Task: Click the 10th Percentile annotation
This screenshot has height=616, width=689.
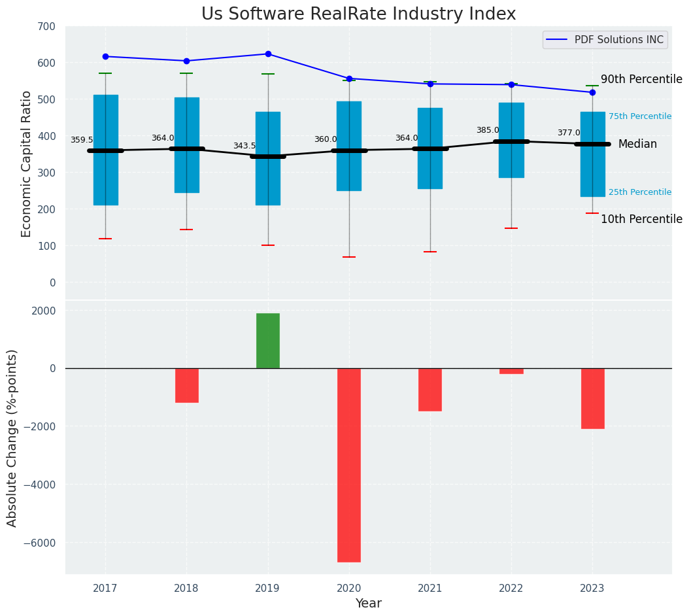Action: 641,219
